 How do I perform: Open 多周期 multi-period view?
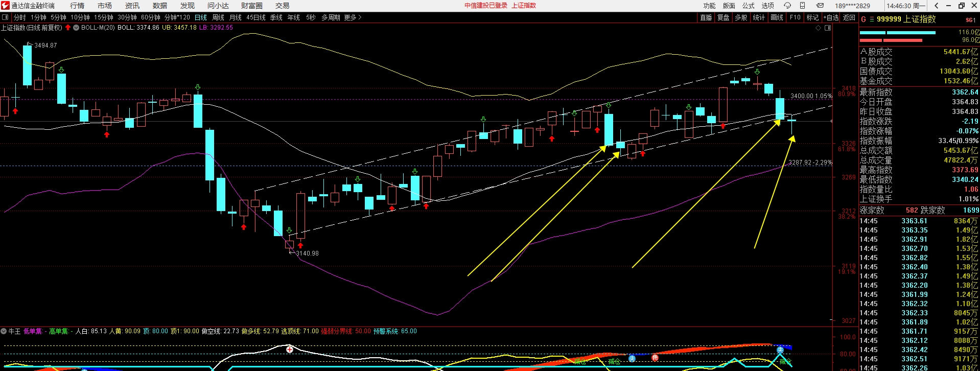coord(331,17)
